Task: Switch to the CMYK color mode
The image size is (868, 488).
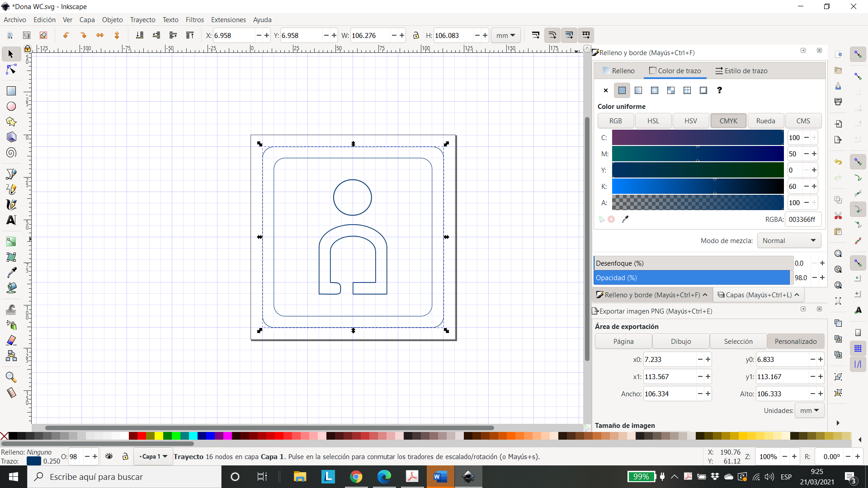Action: click(728, 120)
